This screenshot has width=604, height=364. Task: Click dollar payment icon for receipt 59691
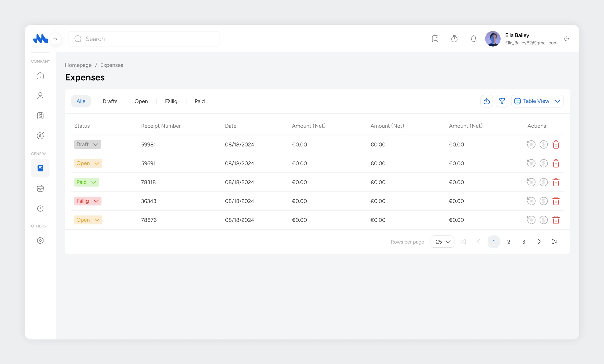[544, 163]
